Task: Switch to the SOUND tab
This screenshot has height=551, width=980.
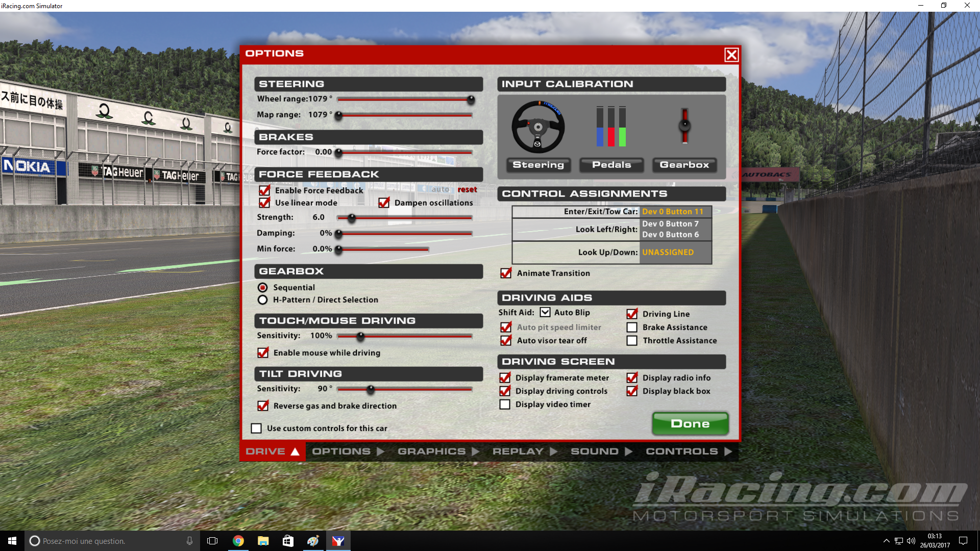Action: [601, 452]
